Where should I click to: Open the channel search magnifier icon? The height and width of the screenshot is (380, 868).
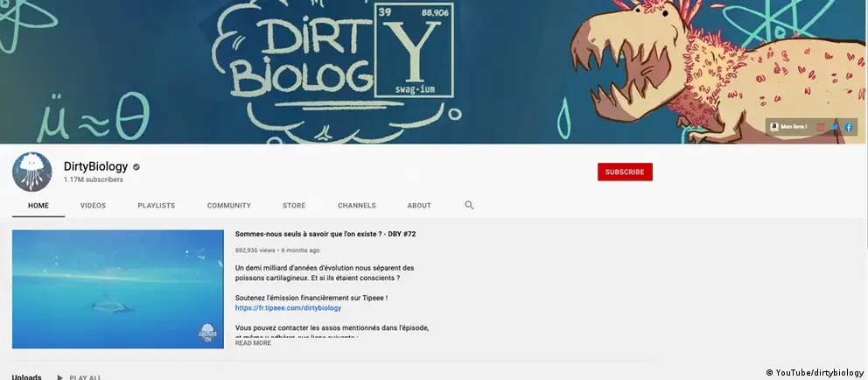coord(469,206)
